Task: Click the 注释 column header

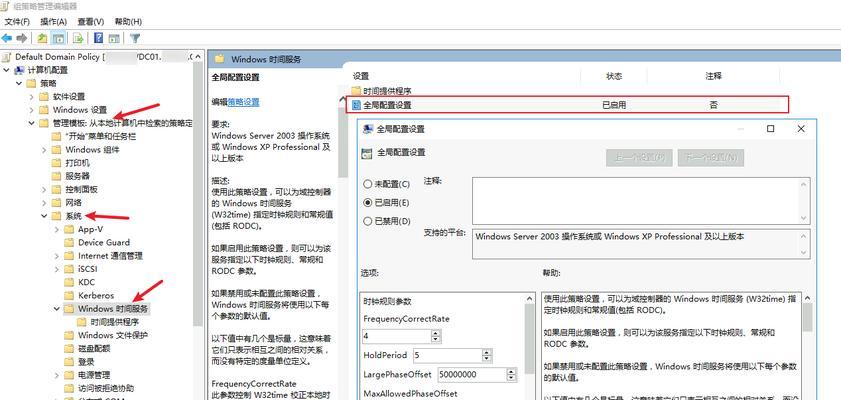Action: (713, 77)
